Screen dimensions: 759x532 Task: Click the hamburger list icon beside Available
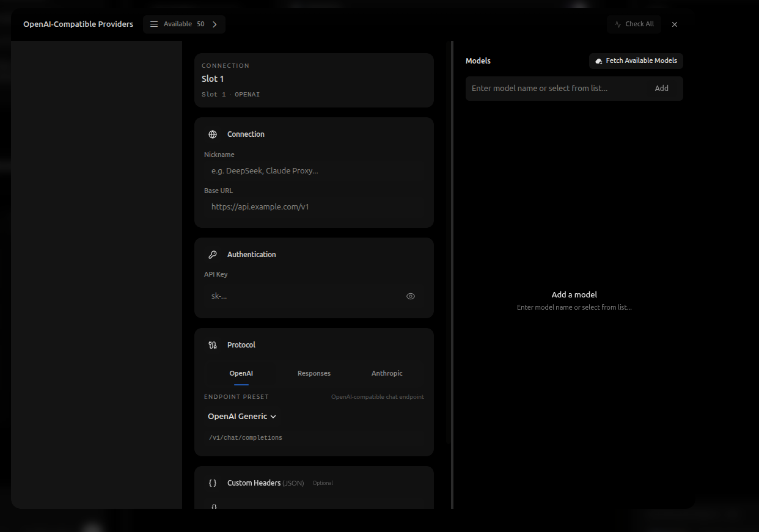coord(154,24)
